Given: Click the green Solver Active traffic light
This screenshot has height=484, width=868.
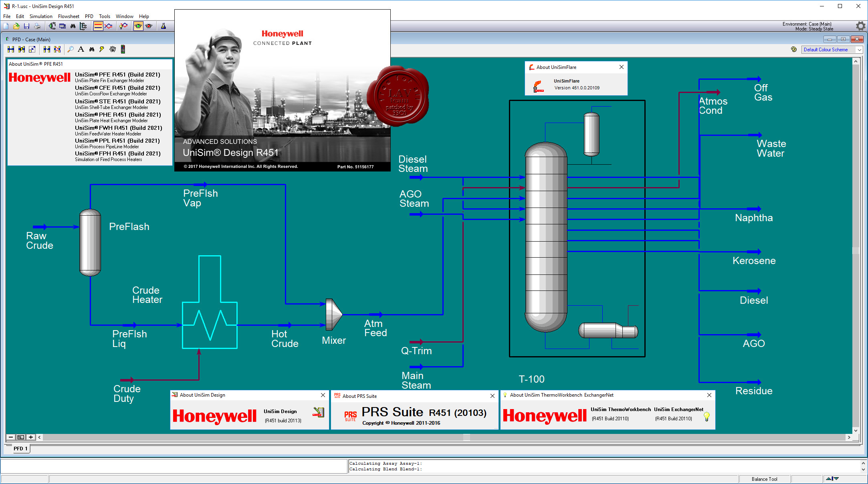Looking at the screenshot, I should click(138, 26).
